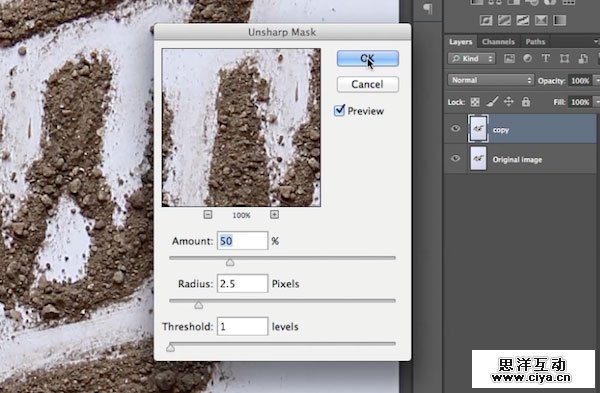Add a Gradient Map adjustment
The height and width of the screenshot is (393, 600).
coord(559,20)
